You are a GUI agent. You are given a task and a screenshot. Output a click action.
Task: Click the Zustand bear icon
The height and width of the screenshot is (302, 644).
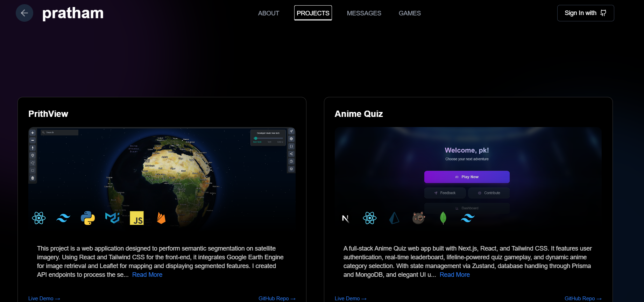click(419, 218)
